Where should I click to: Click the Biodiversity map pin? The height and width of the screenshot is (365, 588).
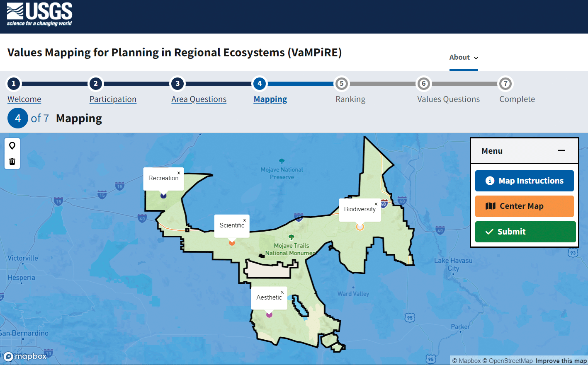coord(360,227)
